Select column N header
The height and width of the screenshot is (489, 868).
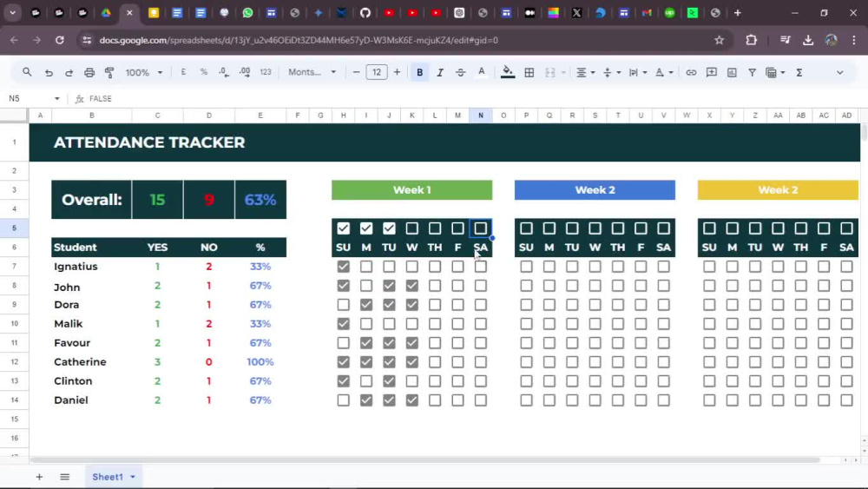tap(481, 116)
